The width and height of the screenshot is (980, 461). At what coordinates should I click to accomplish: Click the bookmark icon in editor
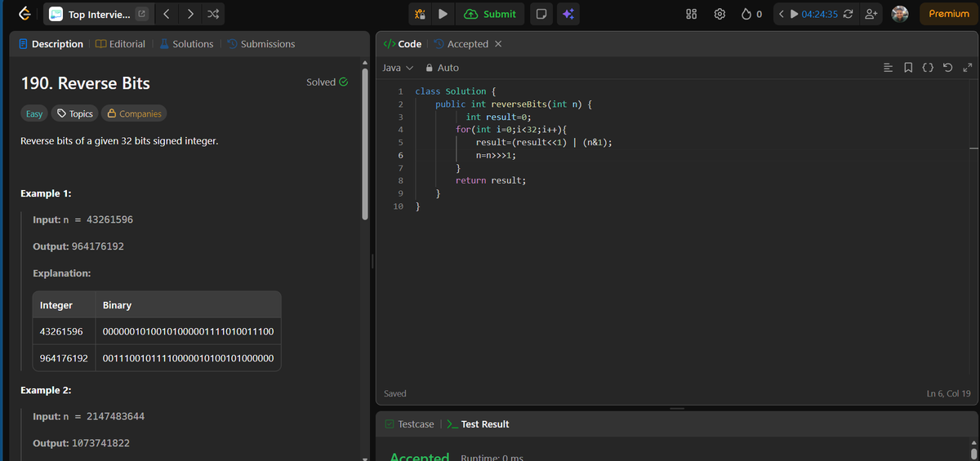coord(908,68)
